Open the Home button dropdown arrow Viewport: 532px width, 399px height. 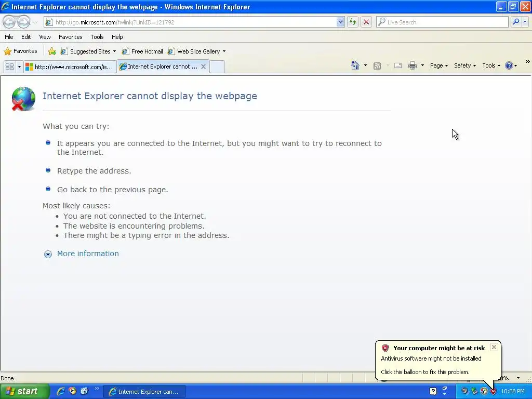point(365,65)
